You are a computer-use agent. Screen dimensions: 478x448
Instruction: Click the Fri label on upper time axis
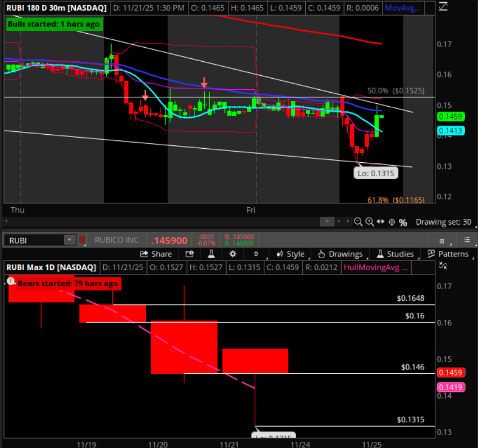pyautogui.click(x=251, y=210)
